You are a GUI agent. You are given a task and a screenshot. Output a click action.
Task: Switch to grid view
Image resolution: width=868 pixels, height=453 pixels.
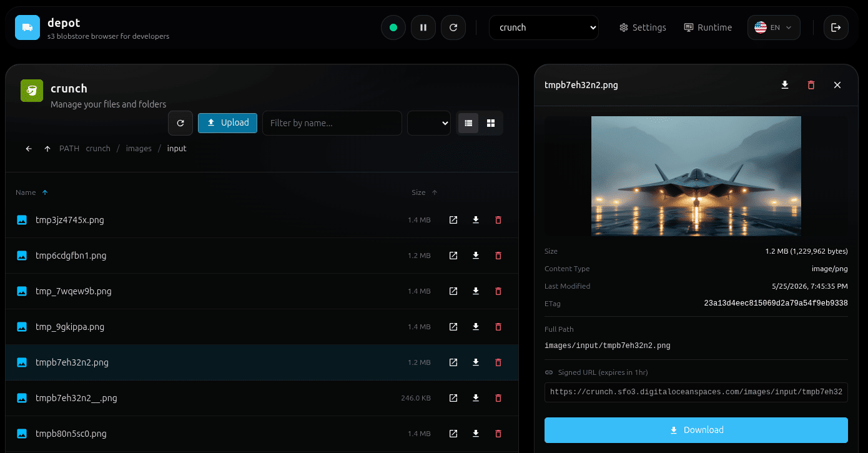[491, 123]
